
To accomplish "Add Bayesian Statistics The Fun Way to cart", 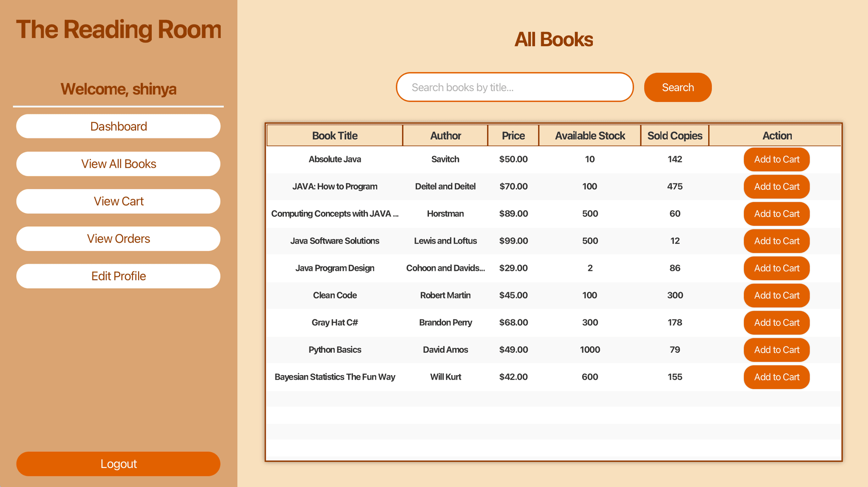I will click(x=776, y=377).
